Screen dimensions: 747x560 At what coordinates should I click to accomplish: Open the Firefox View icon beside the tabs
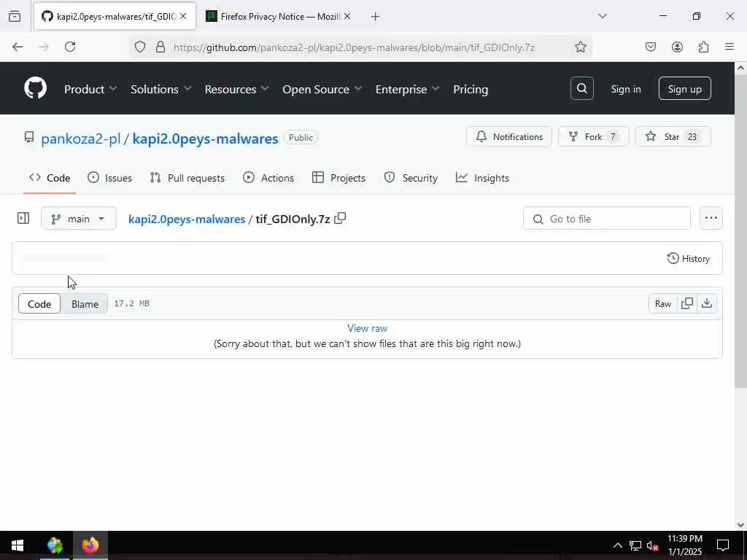[x=15, y=16]
